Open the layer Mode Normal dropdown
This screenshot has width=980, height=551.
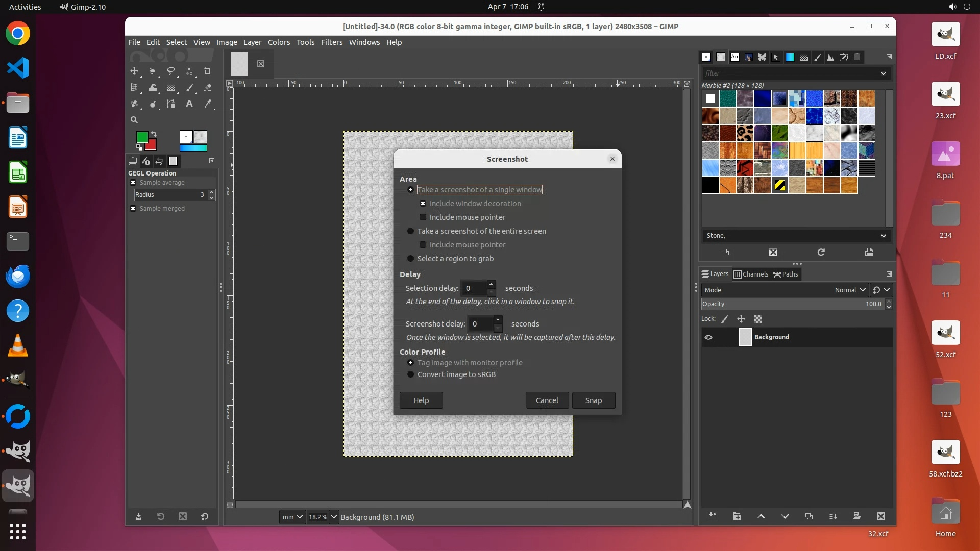pos(850,290)
